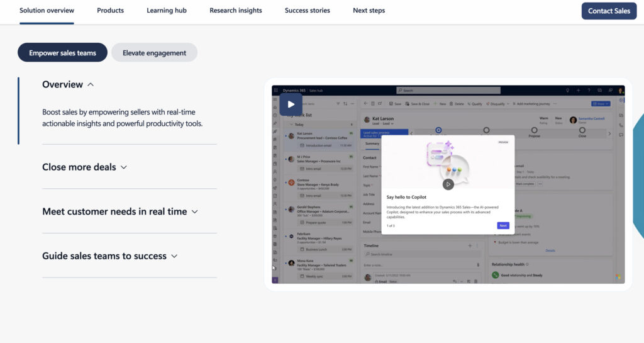Click the Kat Larson work list entry
The width and height of the screenshot is (644, 343).
coord(319,140)
